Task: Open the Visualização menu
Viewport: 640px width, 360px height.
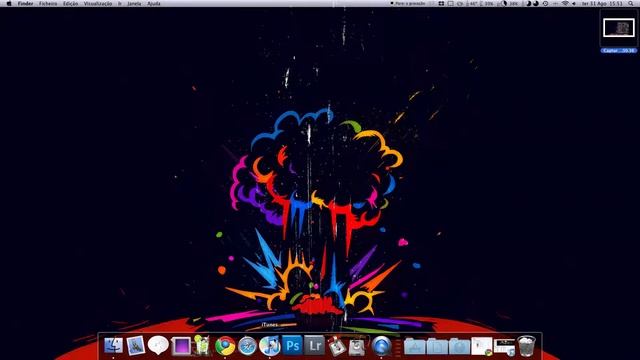Action: coord(98,3)
